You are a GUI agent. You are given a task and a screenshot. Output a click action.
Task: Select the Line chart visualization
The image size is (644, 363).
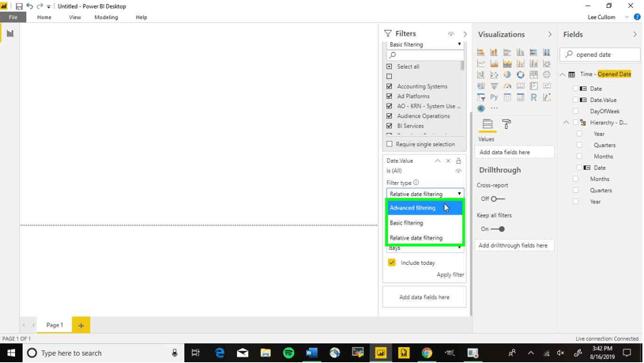tap(480, 64)
